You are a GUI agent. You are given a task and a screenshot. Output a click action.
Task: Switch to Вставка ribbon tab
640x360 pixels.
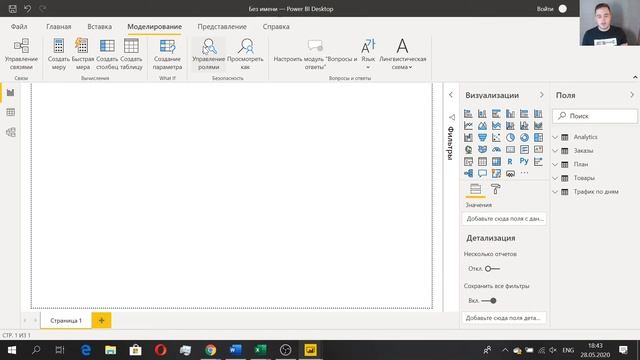pyautogui.click(x=99, y=27)
